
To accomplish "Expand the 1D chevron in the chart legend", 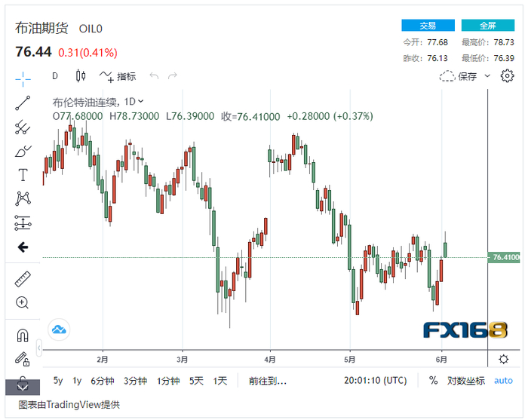I will pyautogui.click(x=141, y=101).
